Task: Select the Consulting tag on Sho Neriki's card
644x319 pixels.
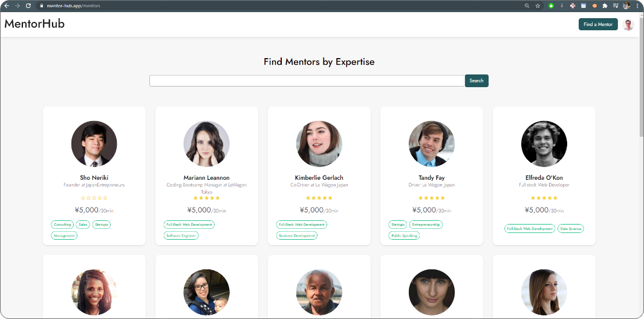Action: click(x=62, y=225)
